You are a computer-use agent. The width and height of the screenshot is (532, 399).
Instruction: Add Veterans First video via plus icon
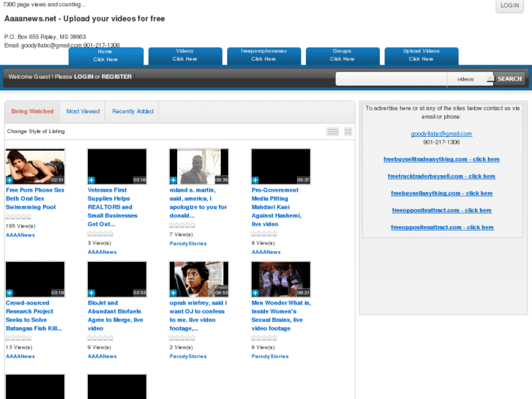pyautogui.click(x=91, y=180)
